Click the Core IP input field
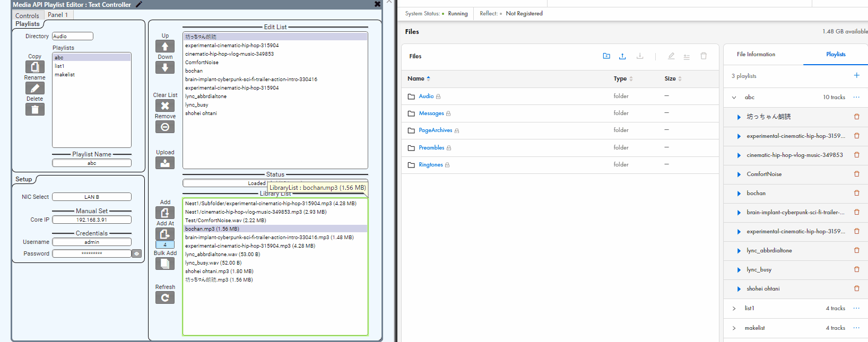Image resolution: width=868 pixels, height=342 pixels. pos(92,220)
